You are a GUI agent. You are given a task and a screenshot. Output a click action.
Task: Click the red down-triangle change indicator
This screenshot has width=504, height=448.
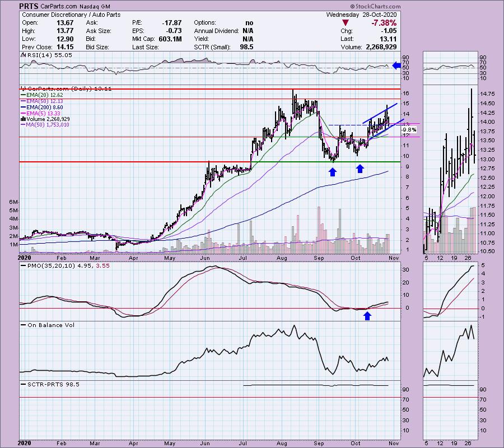pos(345,23)
